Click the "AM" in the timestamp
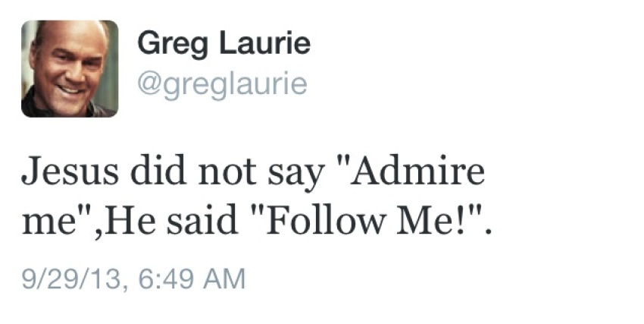The width and height of the screenshot is (644, 324). click(228, 278)
